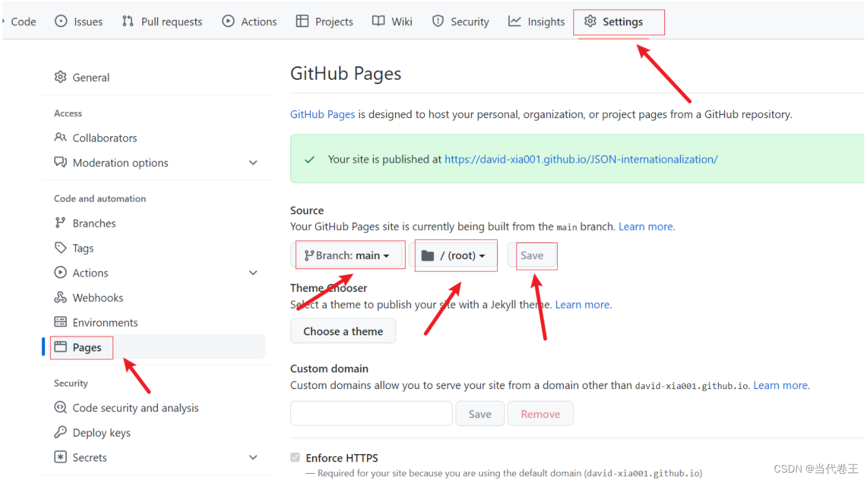Click Learn more link under Theme Chooser
Image resolution: width=868 pixels, height=480 pixels.
[583, 304]
